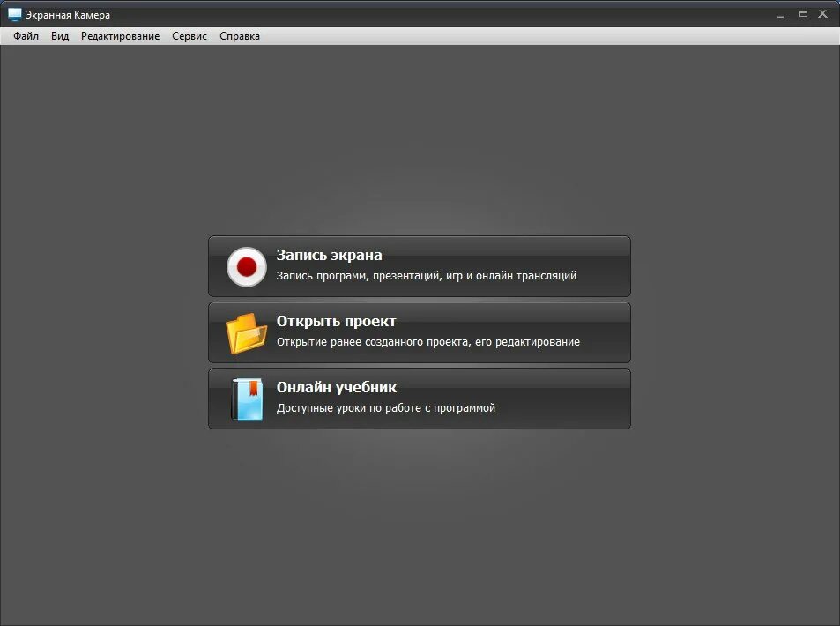Image resolution: width=840 pixels, height=626 pixels.
Task: Open the Редактирование menu
Action: [x=120, y=36]
